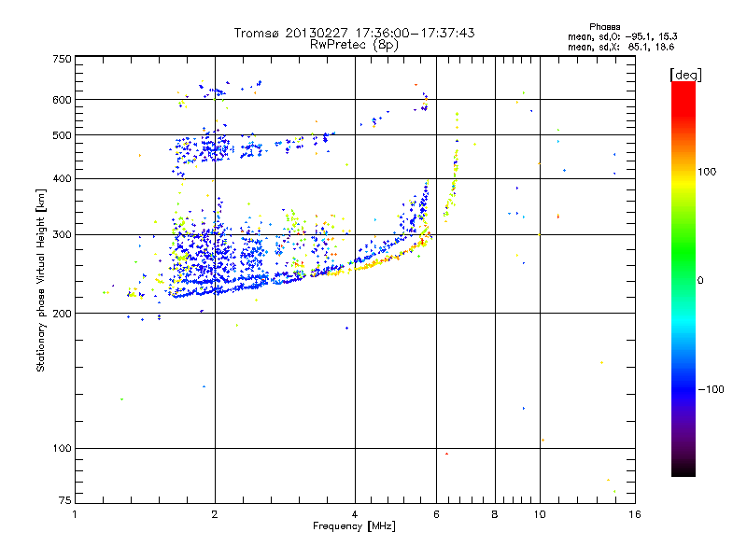Screen dimensions: 747x560
Task: Click the 'Frequency [MHz]' axis title
Action: pyautogui.click(x=354, y=526)
